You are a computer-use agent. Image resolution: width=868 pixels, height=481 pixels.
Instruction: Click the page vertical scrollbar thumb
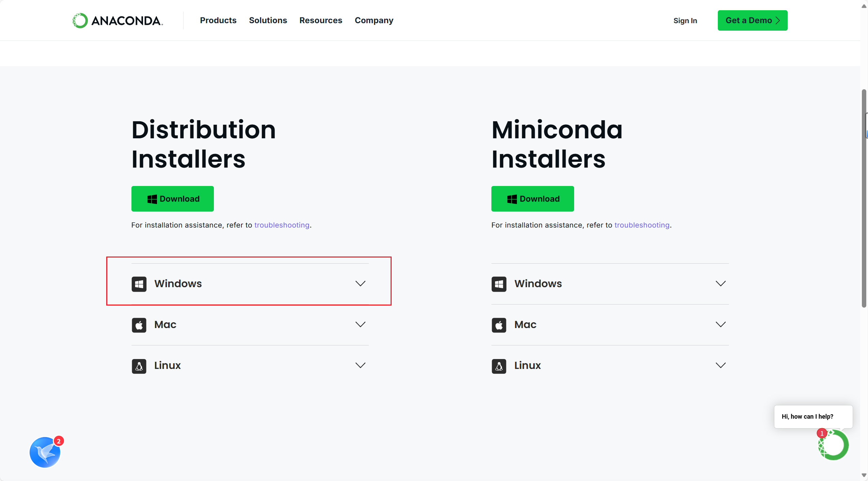tap(864, 198)
